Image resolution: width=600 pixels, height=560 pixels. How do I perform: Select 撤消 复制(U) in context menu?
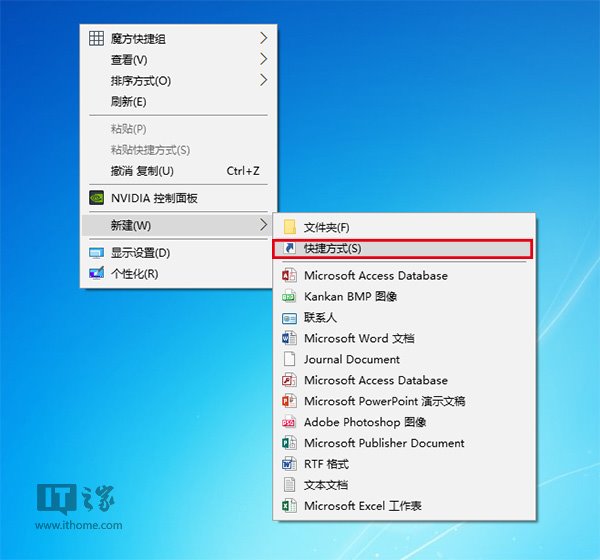click(178, 171)
